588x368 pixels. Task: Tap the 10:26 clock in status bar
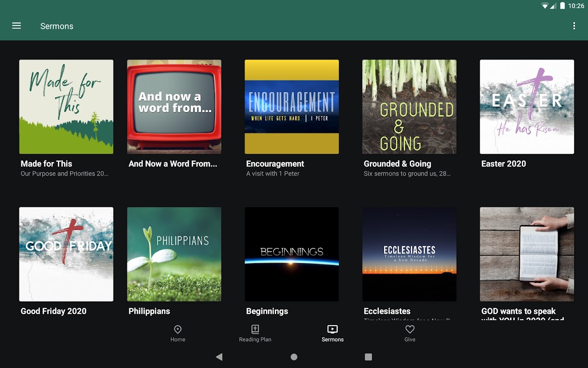tap(576, 6)
